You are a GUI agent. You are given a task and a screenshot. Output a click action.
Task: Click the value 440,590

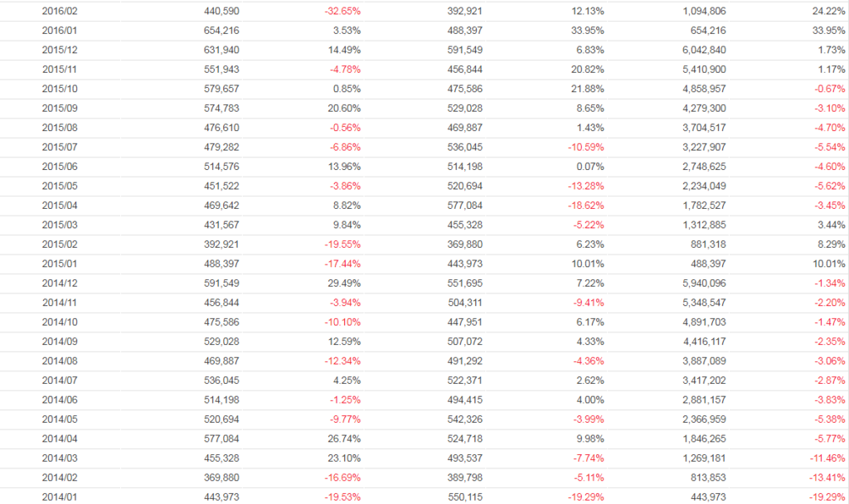coord(221,11)
